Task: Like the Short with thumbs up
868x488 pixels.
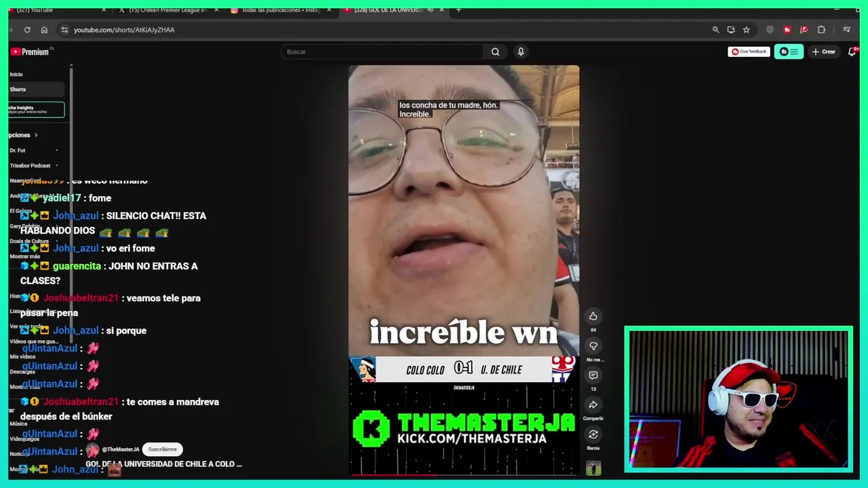Action: click(593, 317)
